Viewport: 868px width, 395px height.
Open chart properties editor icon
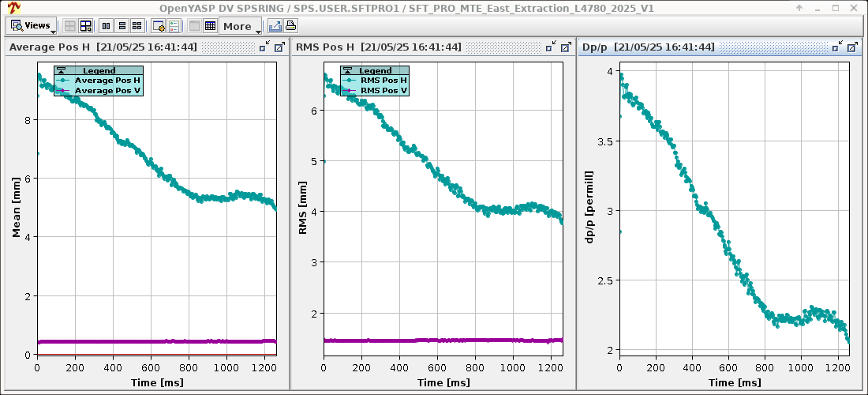point(159,26)
